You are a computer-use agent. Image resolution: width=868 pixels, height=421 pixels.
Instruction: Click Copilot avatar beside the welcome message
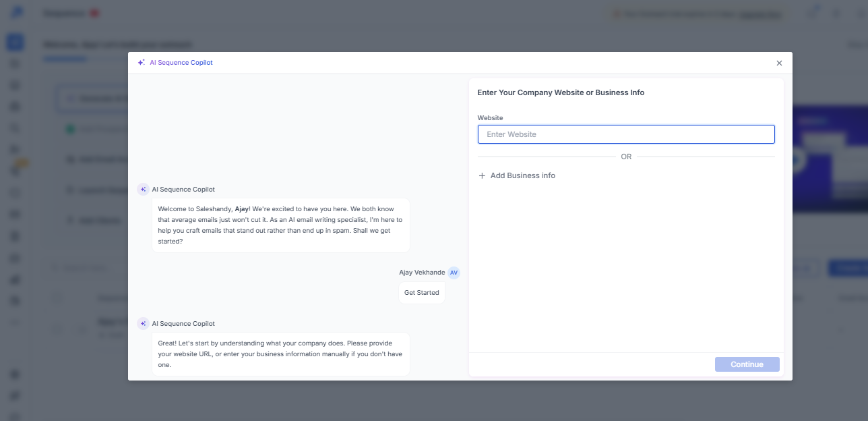click(x=143, y=190)
